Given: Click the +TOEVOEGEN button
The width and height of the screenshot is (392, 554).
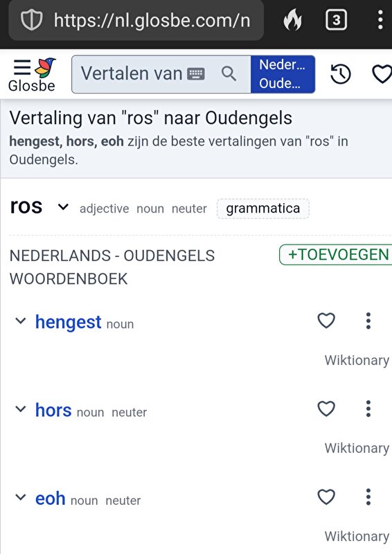Looking at the screenshot, I should (x=336, y=254).
